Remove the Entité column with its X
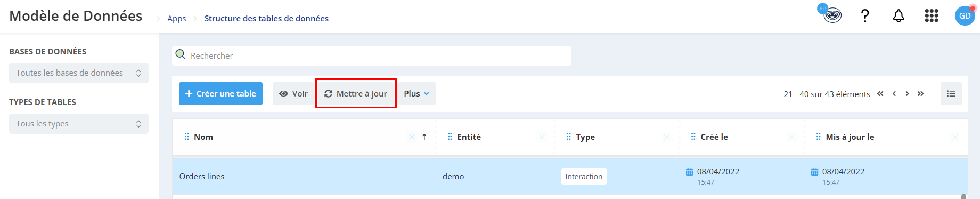This screenshot has width=980, height=199. 542,137
